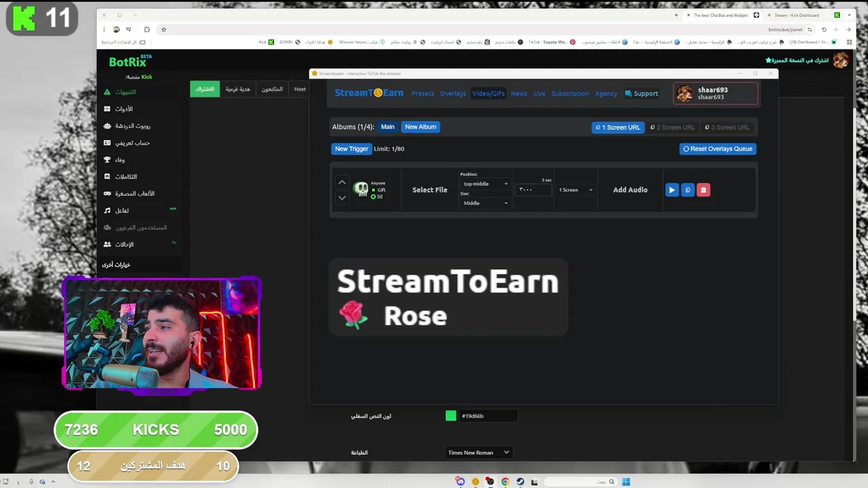
Task: Open the Position top-middle dropdown
Action: [x=485, y=184]
